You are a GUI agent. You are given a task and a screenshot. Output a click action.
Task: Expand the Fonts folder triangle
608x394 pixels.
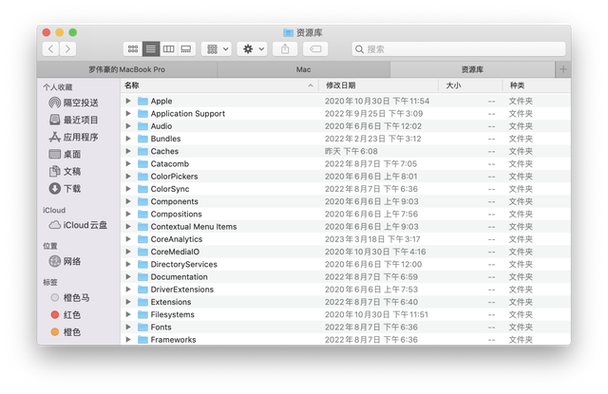(128, 327)
